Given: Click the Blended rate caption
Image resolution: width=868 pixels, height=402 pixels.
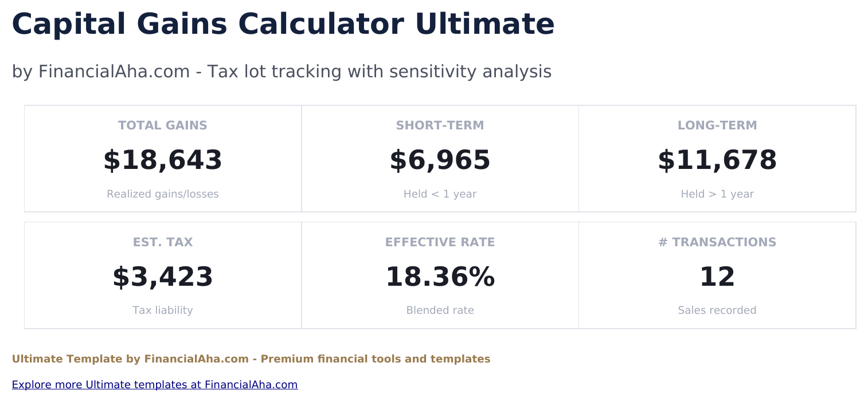Looking at the screenshot, I should tap(440, 310).
